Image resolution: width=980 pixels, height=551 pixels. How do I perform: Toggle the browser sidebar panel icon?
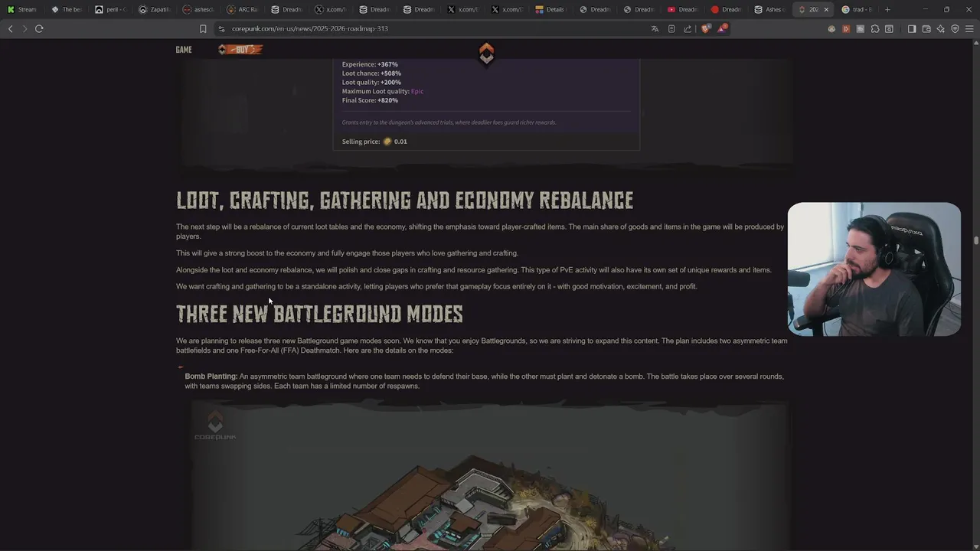pos(912,28)
